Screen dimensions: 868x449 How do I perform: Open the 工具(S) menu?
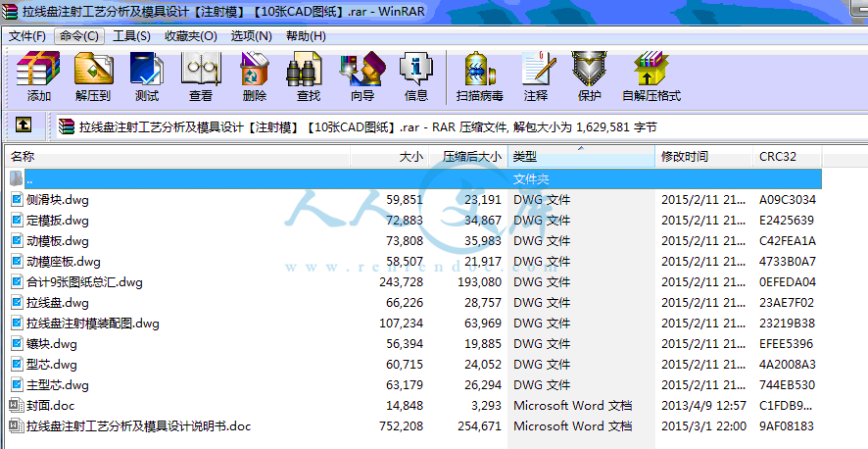pos(131,36)
